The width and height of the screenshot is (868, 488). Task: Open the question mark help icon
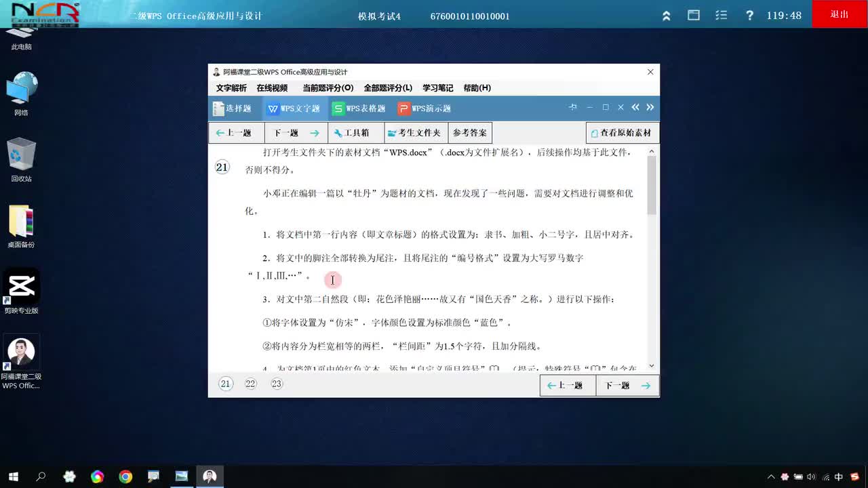tap(749, 15)
